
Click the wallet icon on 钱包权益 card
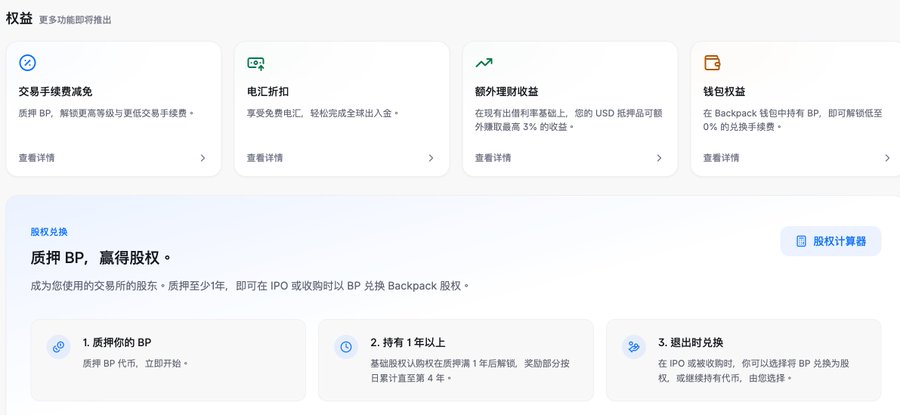712,63
